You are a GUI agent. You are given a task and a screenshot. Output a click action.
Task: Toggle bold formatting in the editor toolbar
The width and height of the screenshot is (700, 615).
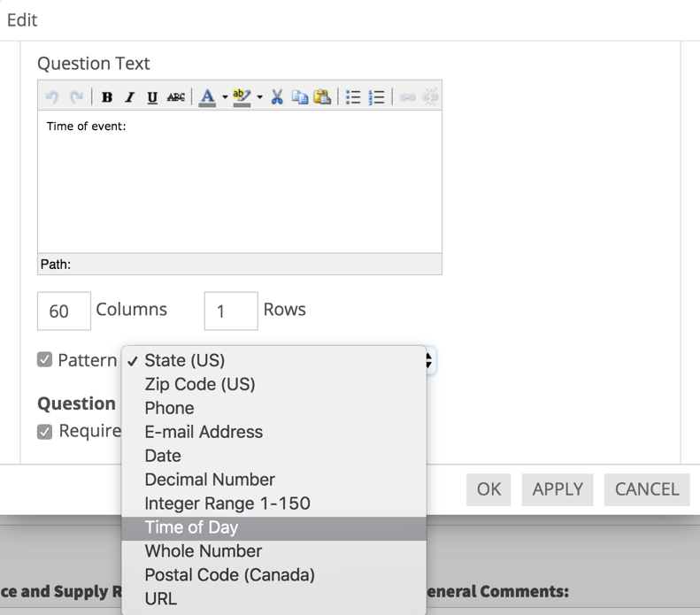tap(107, 97)
